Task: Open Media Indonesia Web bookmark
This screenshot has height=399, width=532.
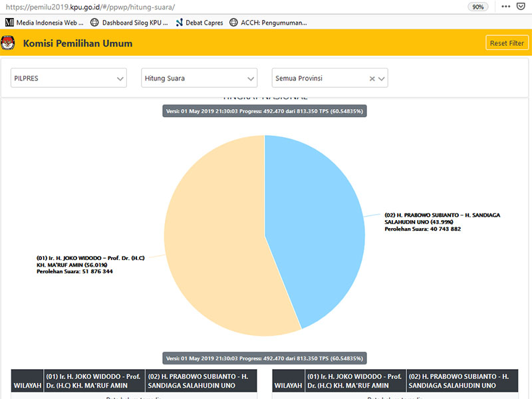Action: (44, 22)
